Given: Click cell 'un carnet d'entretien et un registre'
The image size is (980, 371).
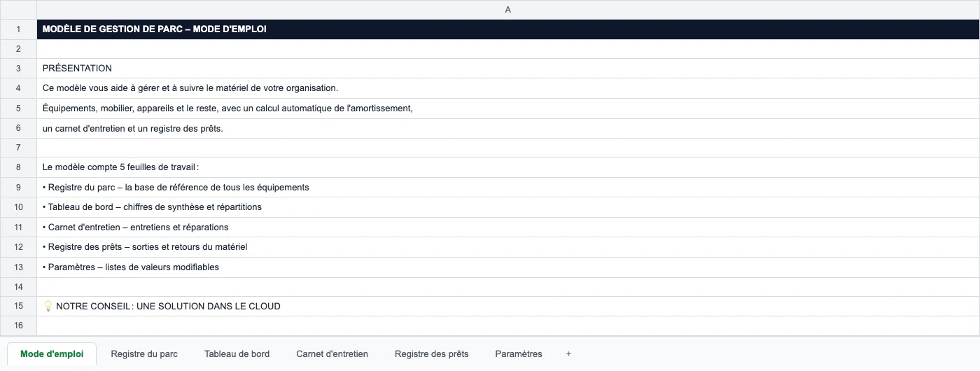Looking at the screenshot, I should point(507,128).
